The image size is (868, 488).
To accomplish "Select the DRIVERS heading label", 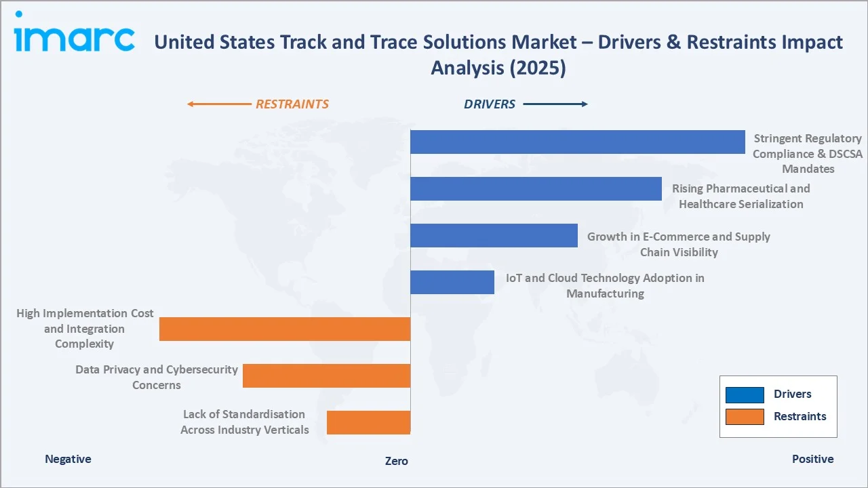I will [x=490, y=104].
